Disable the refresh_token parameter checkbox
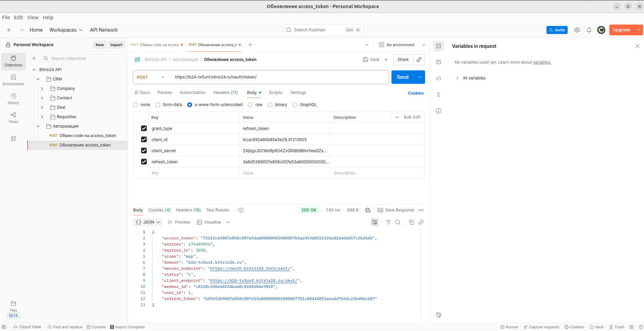This screenshot has width=644, height=331. (x=144, y=162)
